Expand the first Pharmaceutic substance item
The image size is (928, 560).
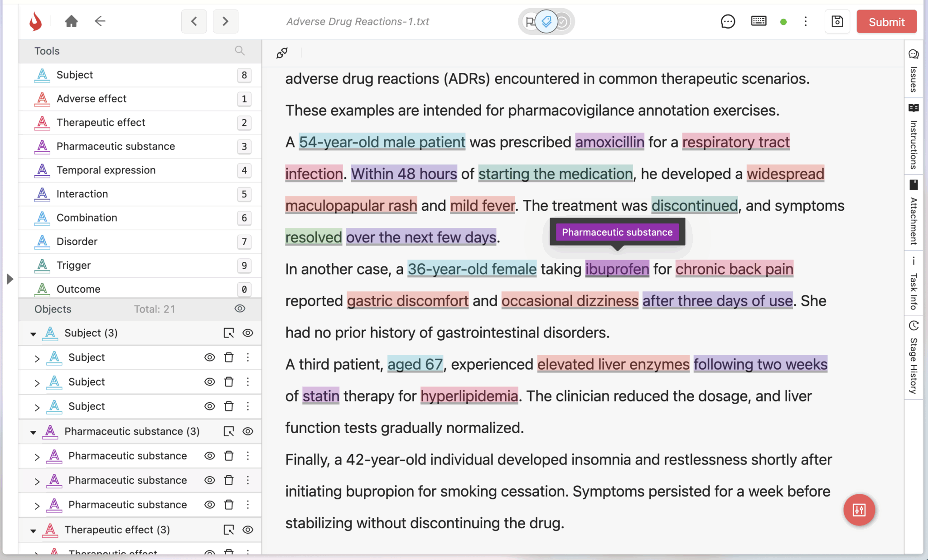[38, 456]
